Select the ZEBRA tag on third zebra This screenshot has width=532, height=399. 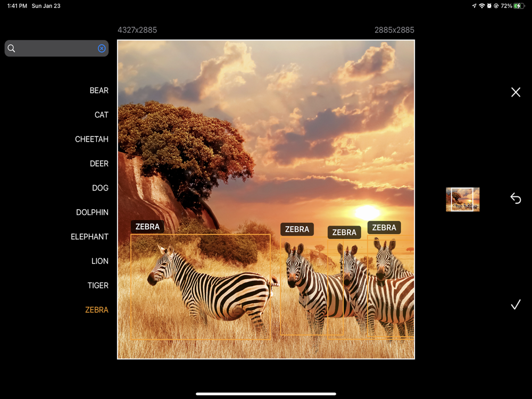pyautogui.click(x=344, y=232)
